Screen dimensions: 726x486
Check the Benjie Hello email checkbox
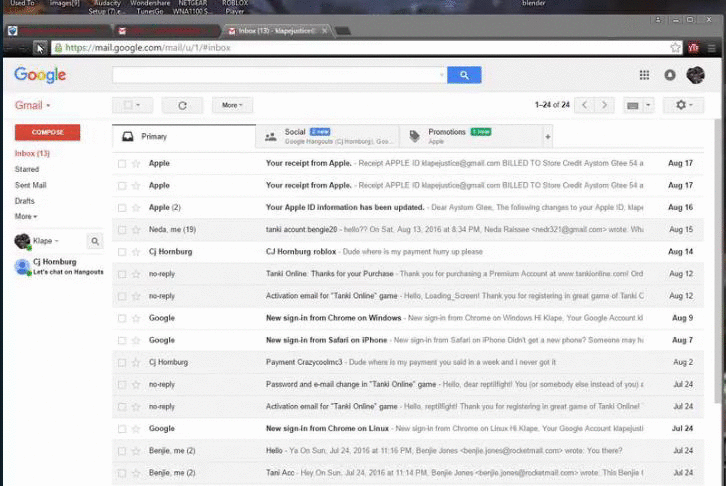tap(122, 451)
